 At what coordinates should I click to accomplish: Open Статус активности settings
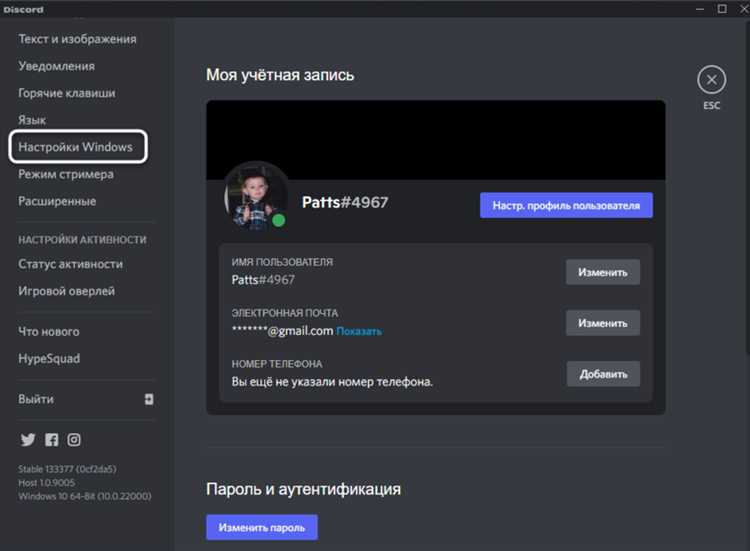(70, 264)
